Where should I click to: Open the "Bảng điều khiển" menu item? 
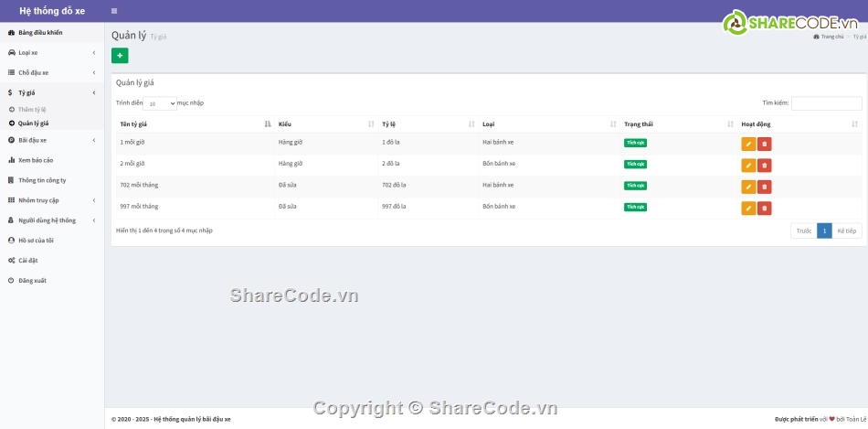click(52, 33)
